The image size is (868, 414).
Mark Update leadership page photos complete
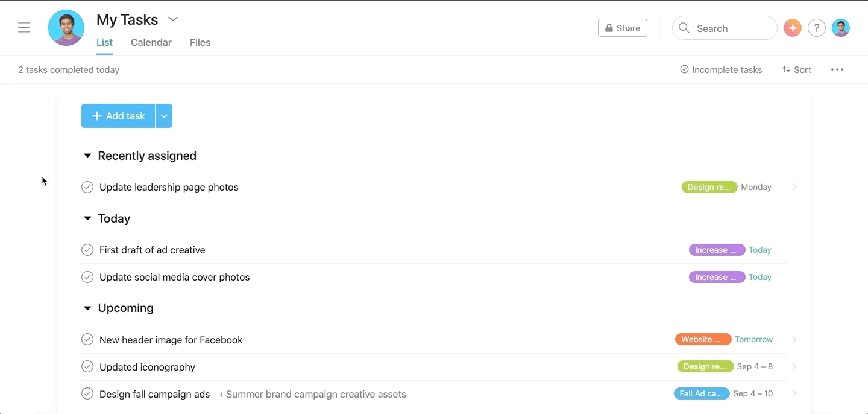point(87,187)
